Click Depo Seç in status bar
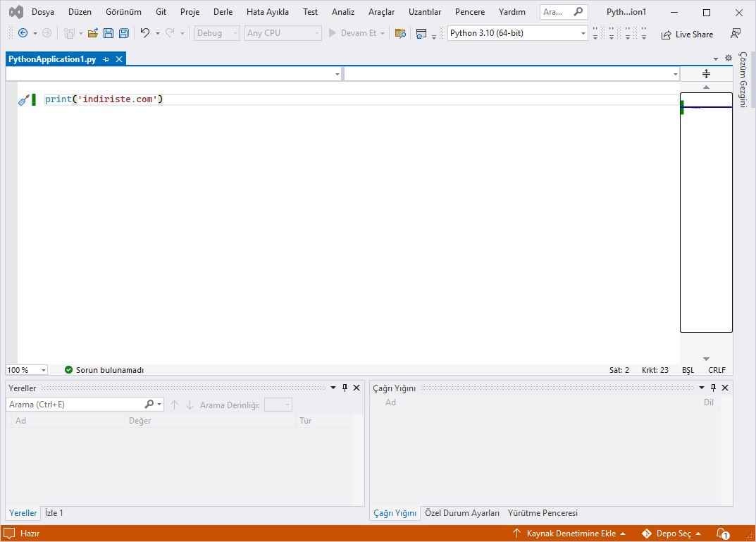 [671, 534]
